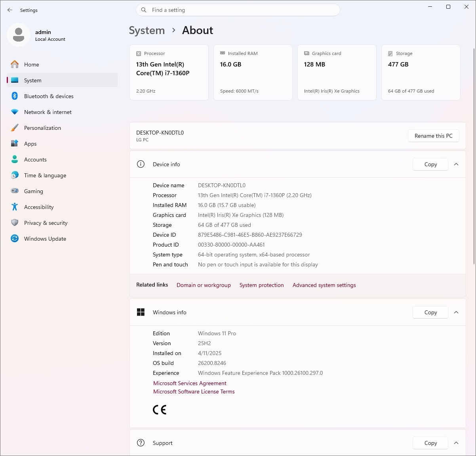This screenshot has width=476, height=456.
Task: Collapse the Device info section
Action: click(x=456, y=164)
